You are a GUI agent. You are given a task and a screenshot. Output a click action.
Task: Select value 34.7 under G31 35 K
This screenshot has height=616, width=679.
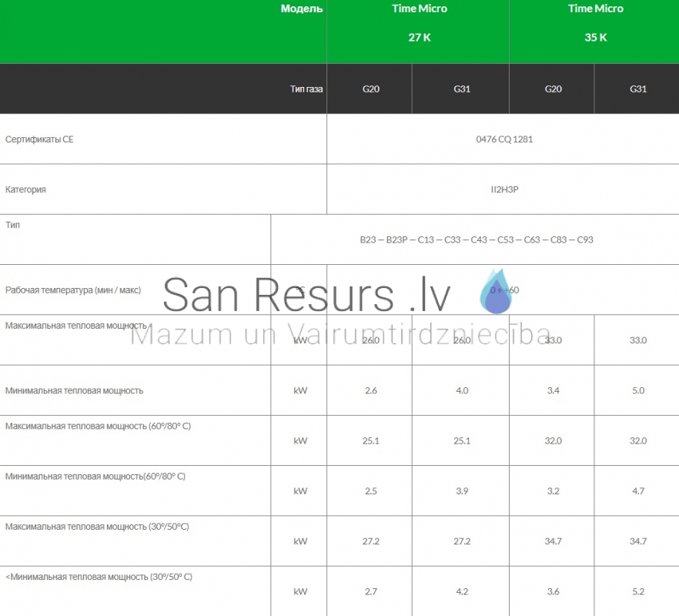point(638,541)
